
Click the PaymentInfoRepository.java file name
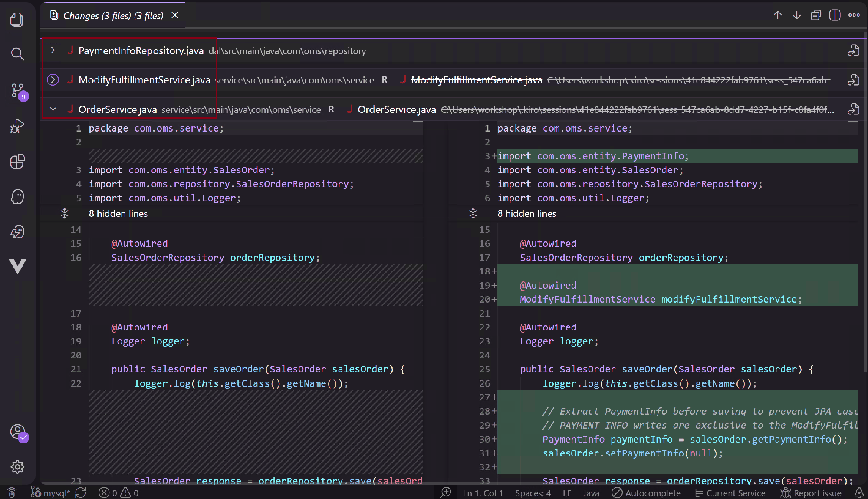(x=141, y=51)
